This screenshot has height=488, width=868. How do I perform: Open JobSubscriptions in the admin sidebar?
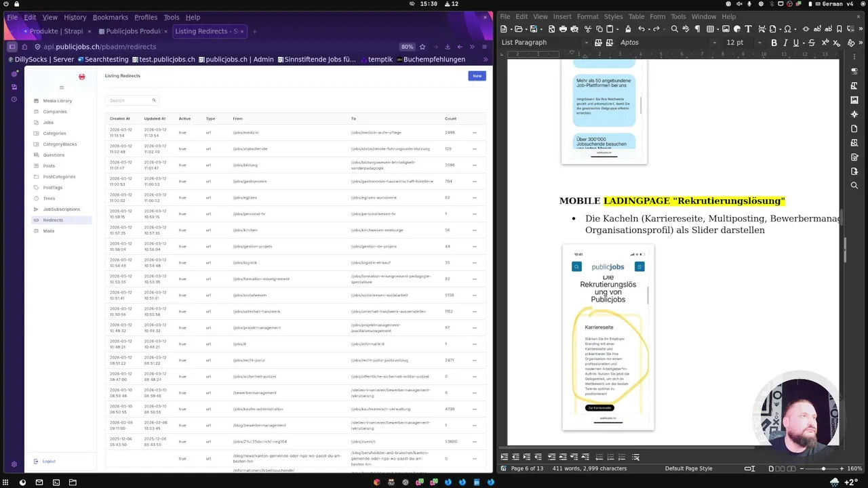coord(61,209)
